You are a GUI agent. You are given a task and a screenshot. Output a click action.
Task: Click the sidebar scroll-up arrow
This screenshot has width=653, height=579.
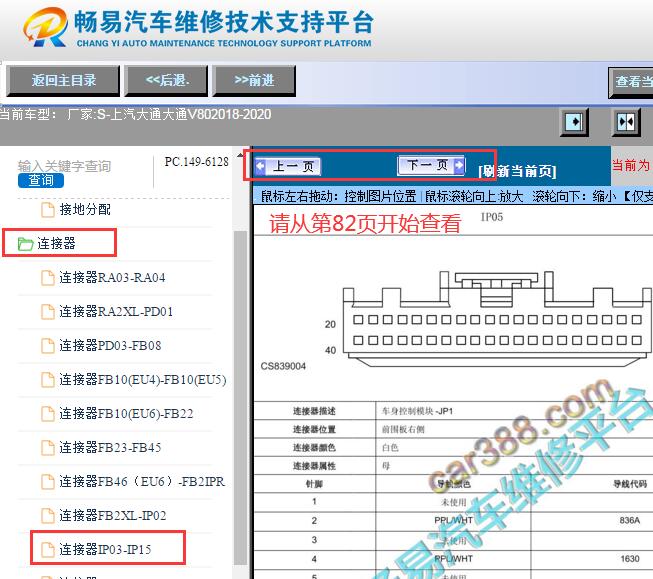[240, 155]
